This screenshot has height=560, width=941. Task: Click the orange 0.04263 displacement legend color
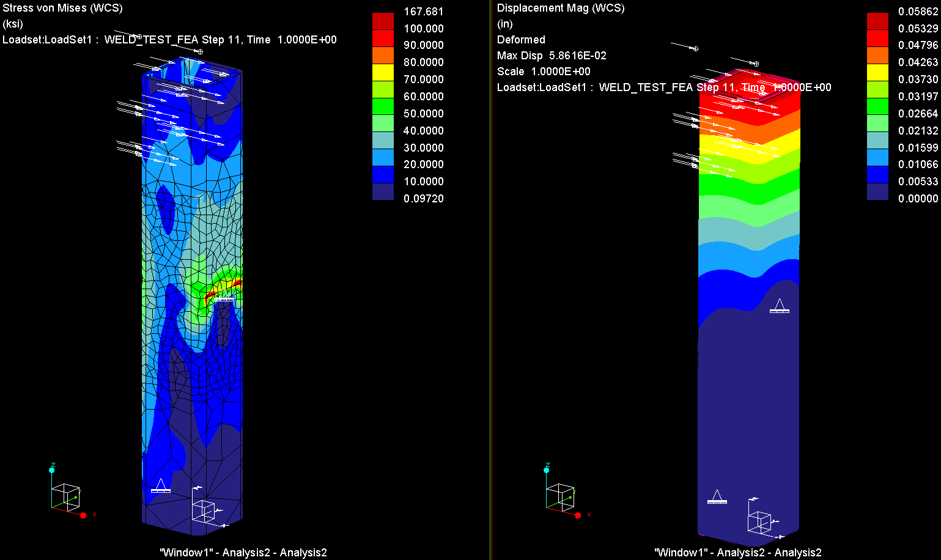pyautogui.click(x=877, y=54)
